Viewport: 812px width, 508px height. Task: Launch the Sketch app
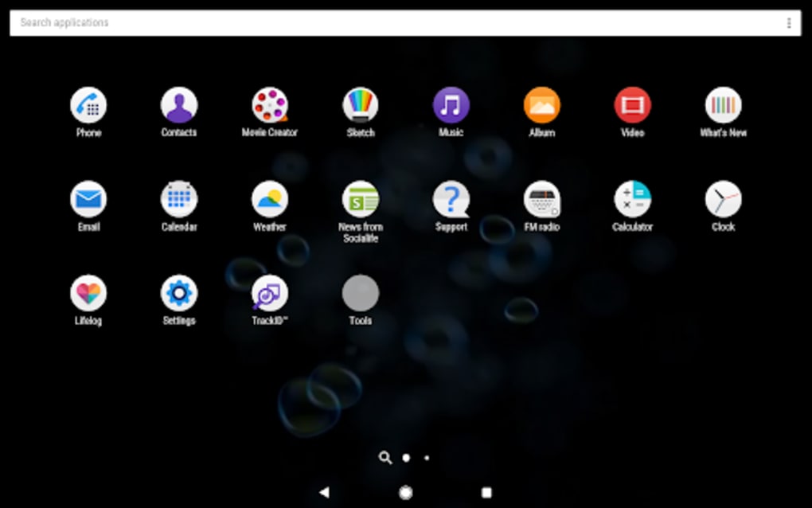coord(360,106)
